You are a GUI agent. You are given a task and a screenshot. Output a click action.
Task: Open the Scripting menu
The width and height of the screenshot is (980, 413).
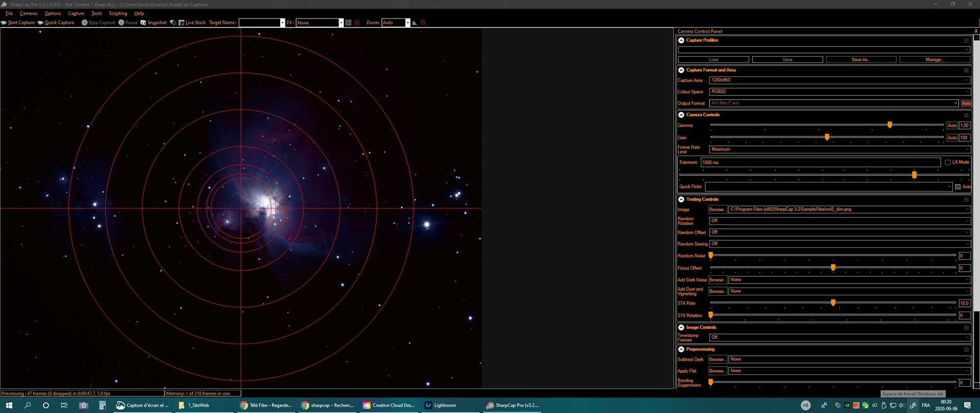pos(118,13)
